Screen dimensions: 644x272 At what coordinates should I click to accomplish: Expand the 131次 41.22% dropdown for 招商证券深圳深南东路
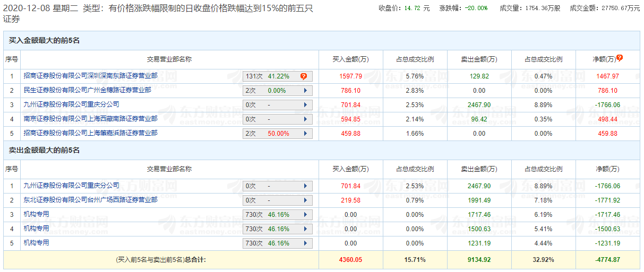click(x=278, y=76)
